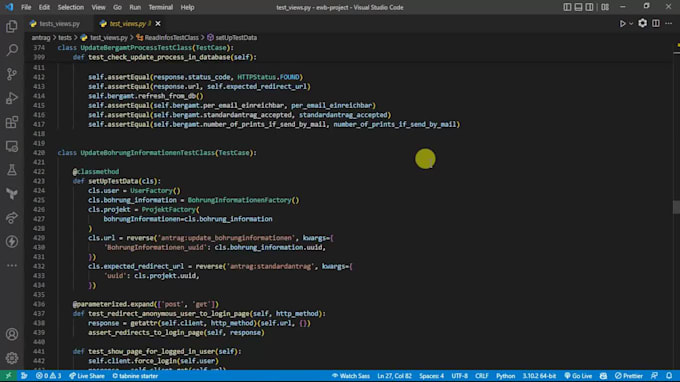This screenshot has width=680, height=382.
Task: Start Live Share from status bar
Action: 87,376
